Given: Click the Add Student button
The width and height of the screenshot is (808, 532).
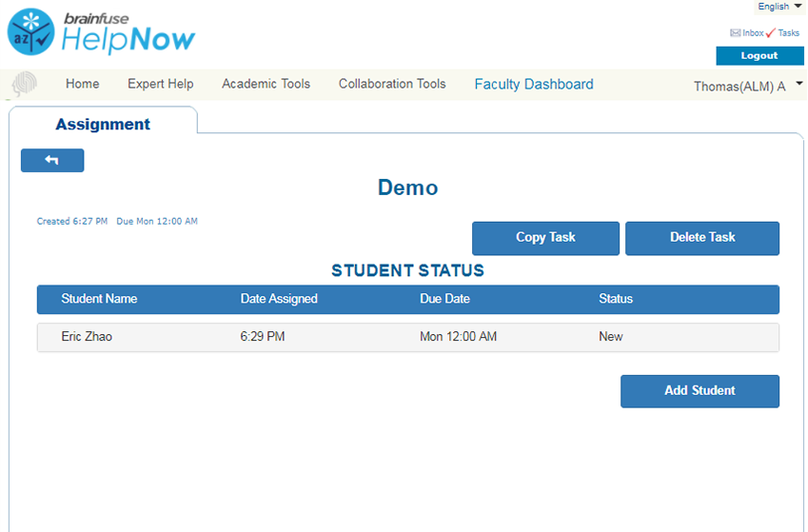Looking at the screenshot, I should coord(700,391).
